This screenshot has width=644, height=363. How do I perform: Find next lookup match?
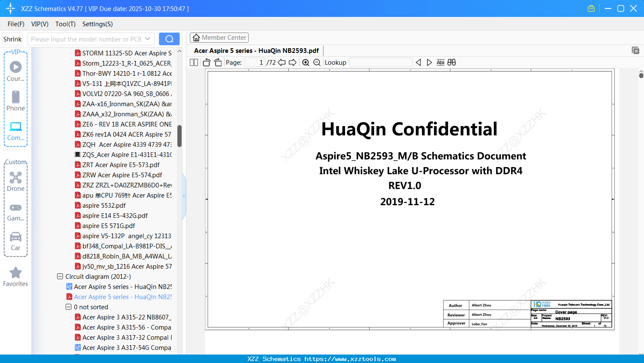(429, 63)
